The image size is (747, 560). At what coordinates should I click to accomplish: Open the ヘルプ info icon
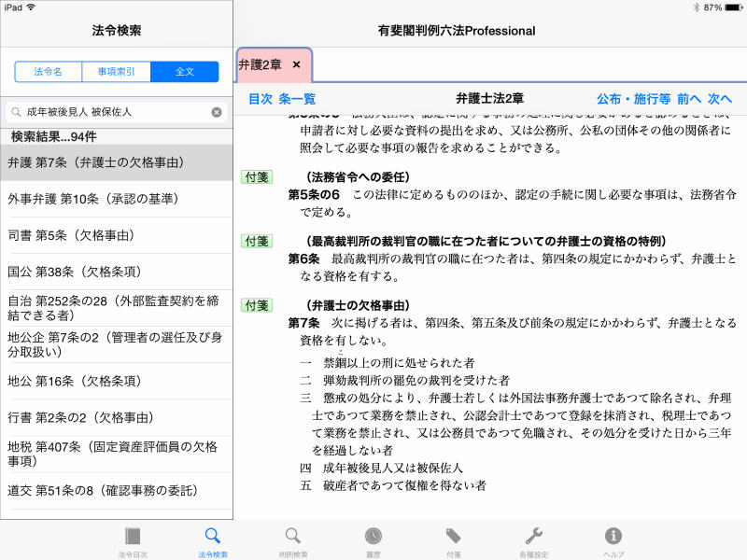pyautogui.click(x=613, y=536)
